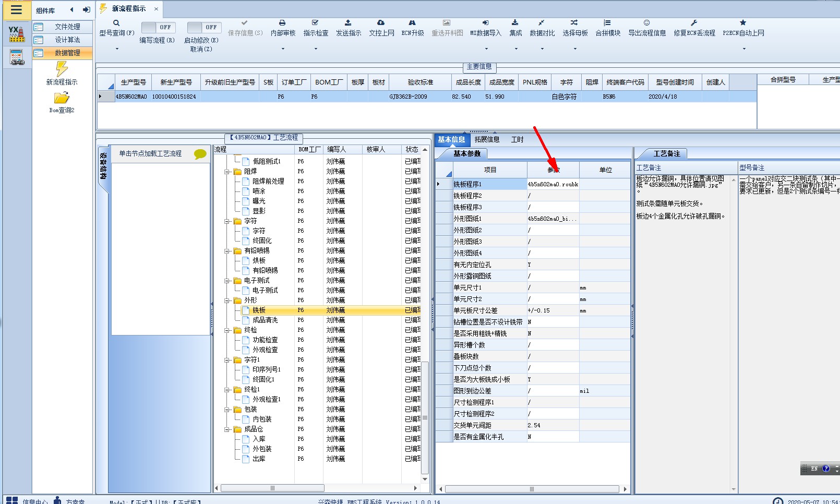Viewport: 840px width, 504px height.
Task: Click the 内部审核 printer icon
Action: [x=282, y=23]
